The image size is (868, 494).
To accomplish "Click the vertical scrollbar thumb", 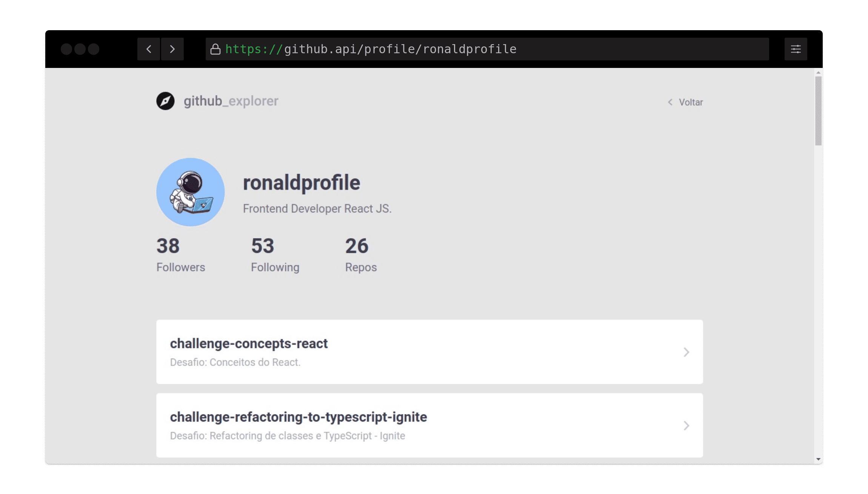I will pos(818,111).
